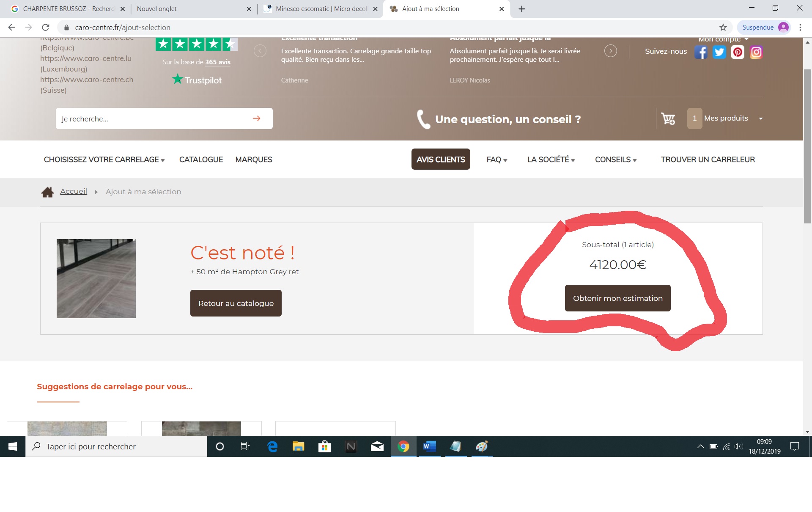Open a new browser tab

click(522, 9)
